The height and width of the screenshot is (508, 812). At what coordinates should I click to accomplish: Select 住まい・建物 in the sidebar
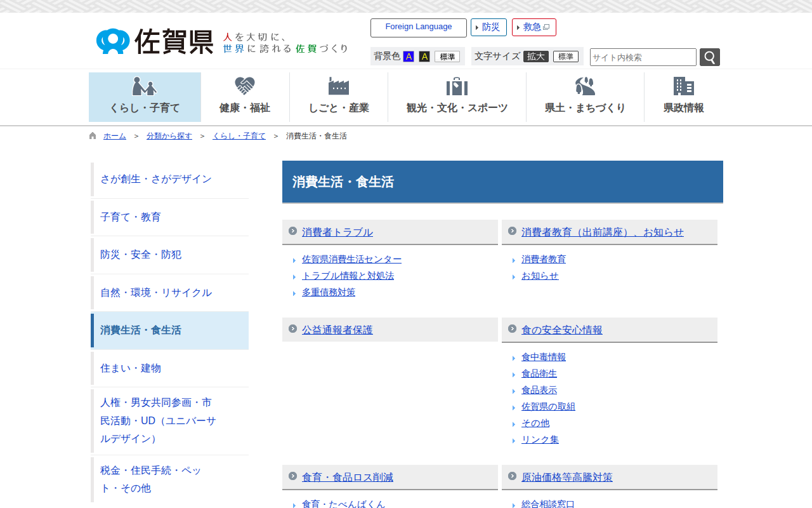(x=131, y=368)
